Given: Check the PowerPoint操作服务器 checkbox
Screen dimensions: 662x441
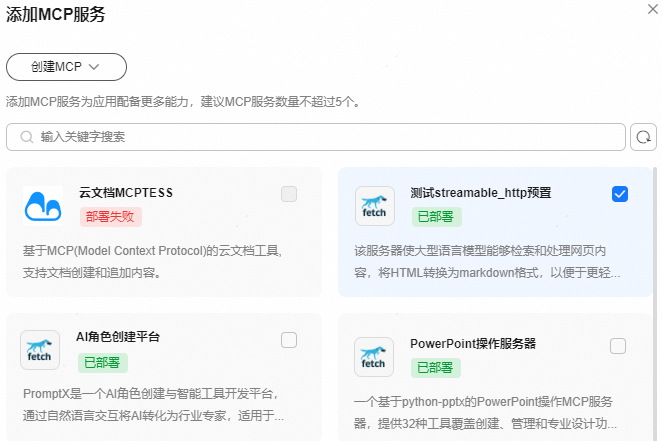Looking at the screenshot, I should tap(618, 346).
